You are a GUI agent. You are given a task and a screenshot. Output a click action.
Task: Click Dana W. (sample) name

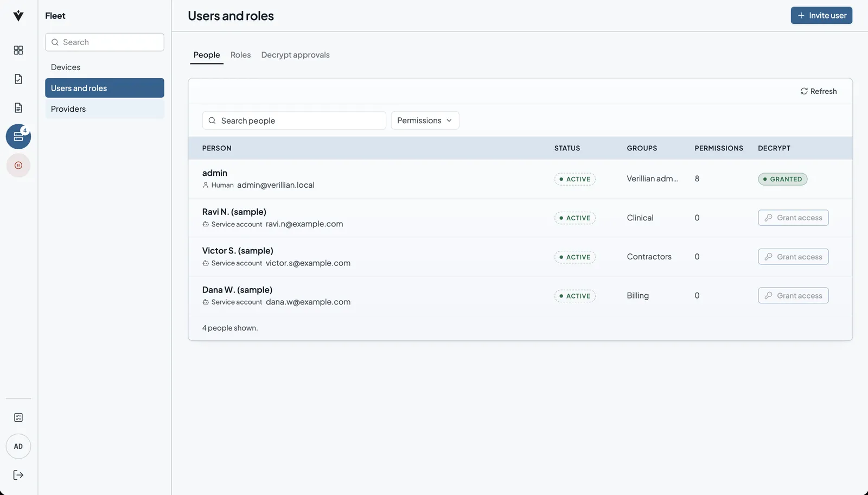237,290
